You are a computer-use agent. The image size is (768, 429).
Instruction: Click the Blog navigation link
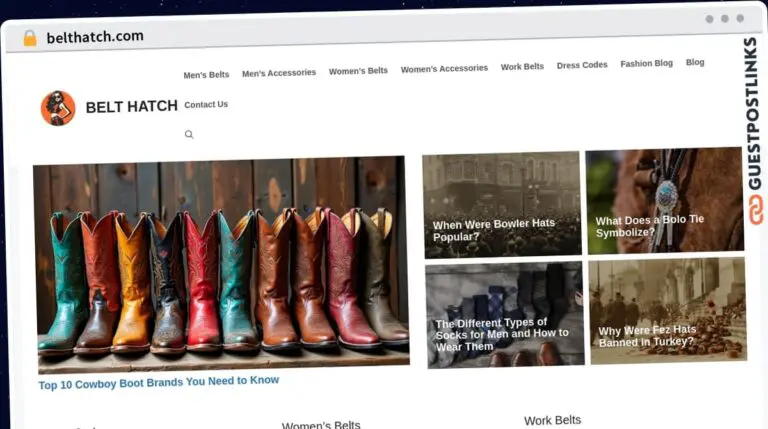[695, 62]
